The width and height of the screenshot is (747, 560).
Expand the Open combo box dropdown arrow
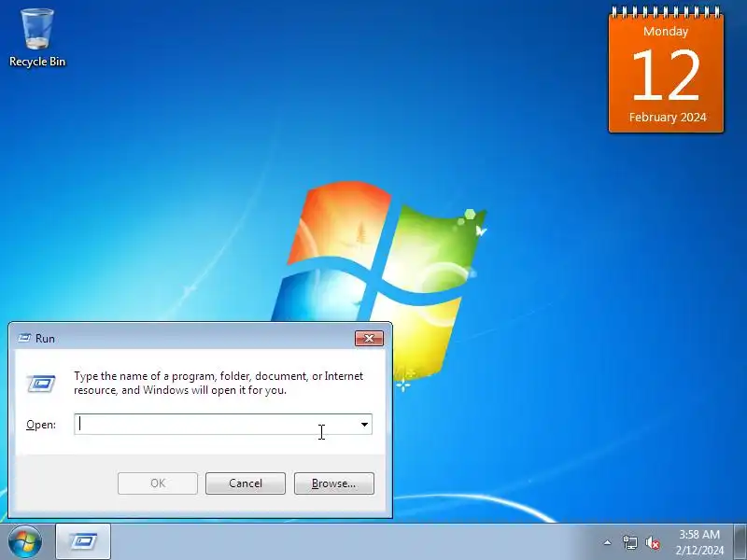(364, 425)
